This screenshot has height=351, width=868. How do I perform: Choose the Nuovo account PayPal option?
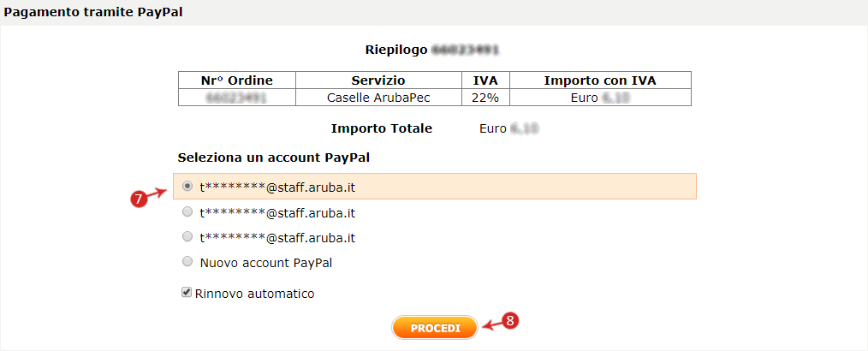pos(187,261)
